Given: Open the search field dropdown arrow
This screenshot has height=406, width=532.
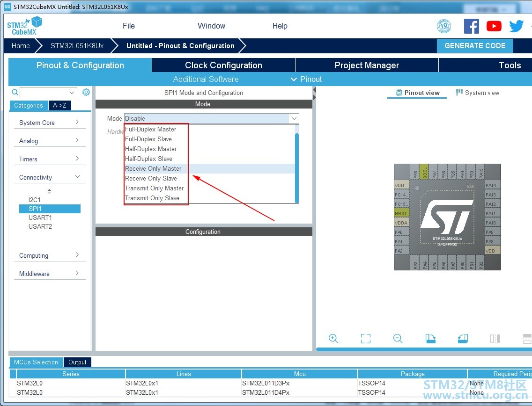Looking at the screenshot, I should 72,93.
